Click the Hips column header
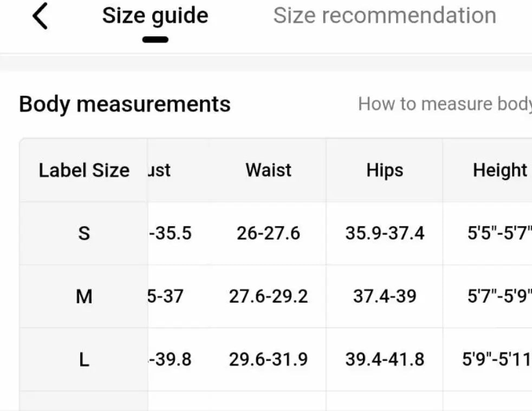 pyautogui.click(x=385, y=170)
